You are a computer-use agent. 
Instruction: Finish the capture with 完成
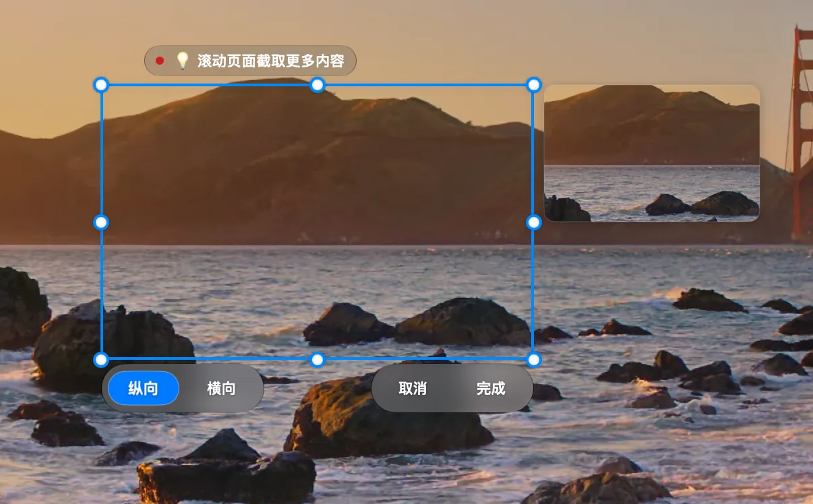tap(491, 388)
